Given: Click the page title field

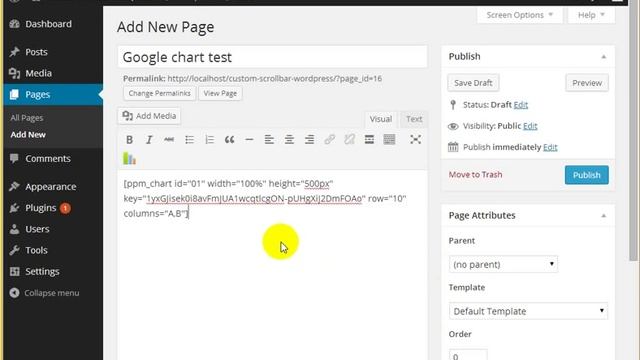Looking at the screenshot, I should (272, 57).
